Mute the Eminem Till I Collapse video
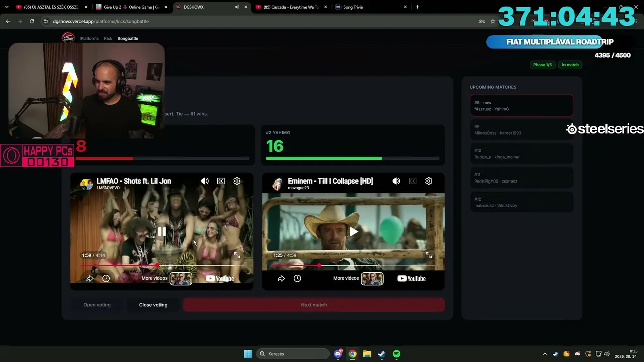 (396, 181)
